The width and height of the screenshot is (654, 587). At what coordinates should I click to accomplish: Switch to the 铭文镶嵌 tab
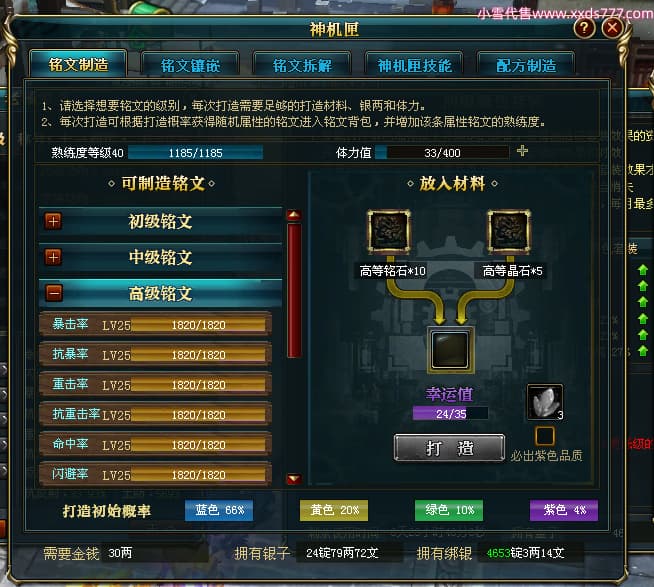click(190, 65)
